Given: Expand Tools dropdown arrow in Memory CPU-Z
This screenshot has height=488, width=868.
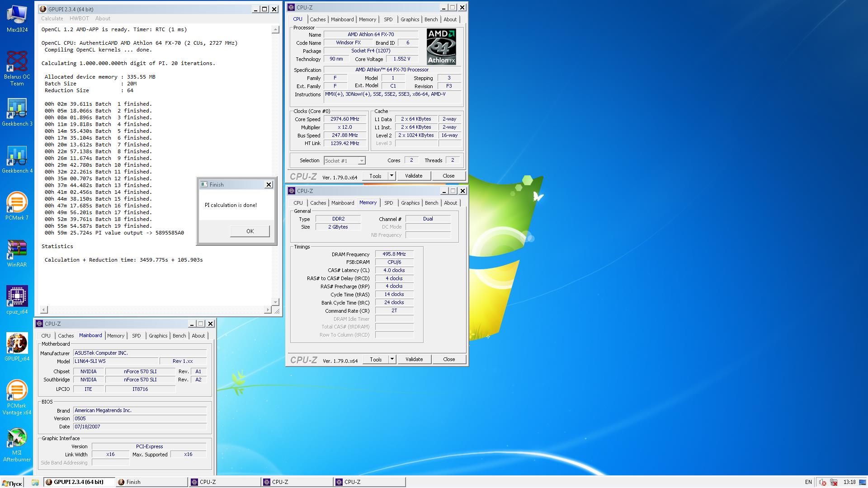Looking at the screenshot, I should point(392,359).
